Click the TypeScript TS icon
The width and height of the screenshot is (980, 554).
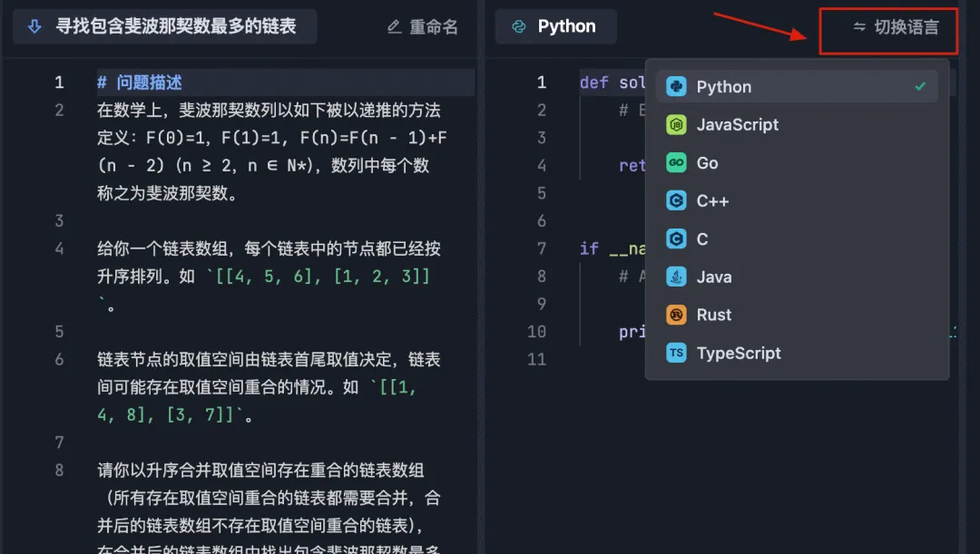676,353
